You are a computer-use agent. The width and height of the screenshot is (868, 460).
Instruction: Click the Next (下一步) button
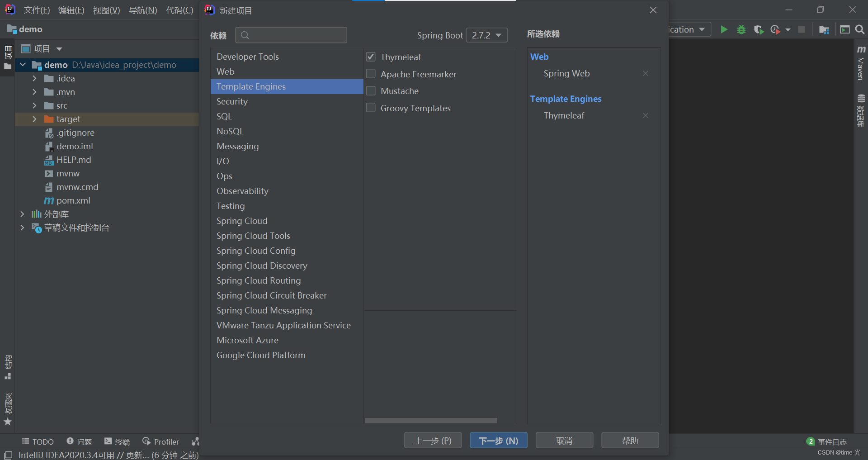coord(498,440)
